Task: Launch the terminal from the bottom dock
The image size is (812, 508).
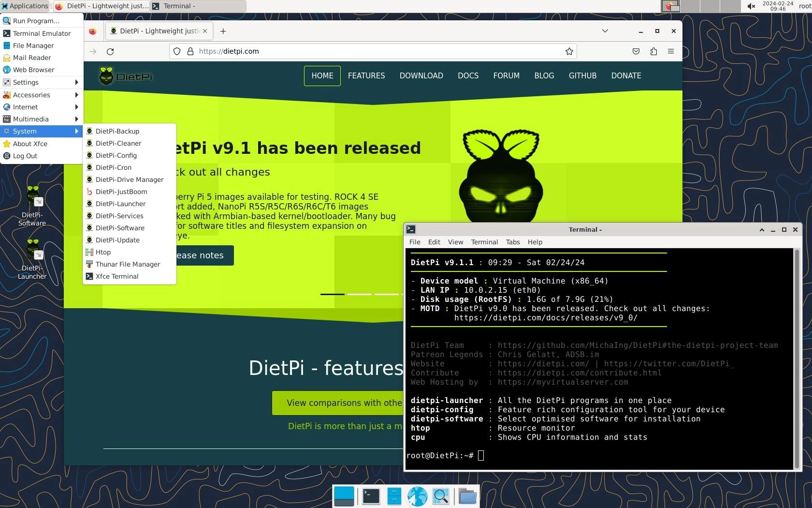Action: click(371, 496)
